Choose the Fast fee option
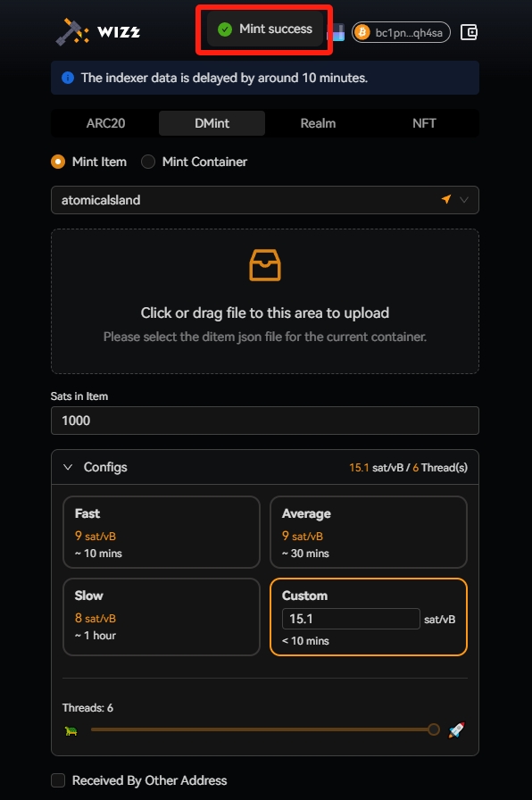 tap(162, 532)
